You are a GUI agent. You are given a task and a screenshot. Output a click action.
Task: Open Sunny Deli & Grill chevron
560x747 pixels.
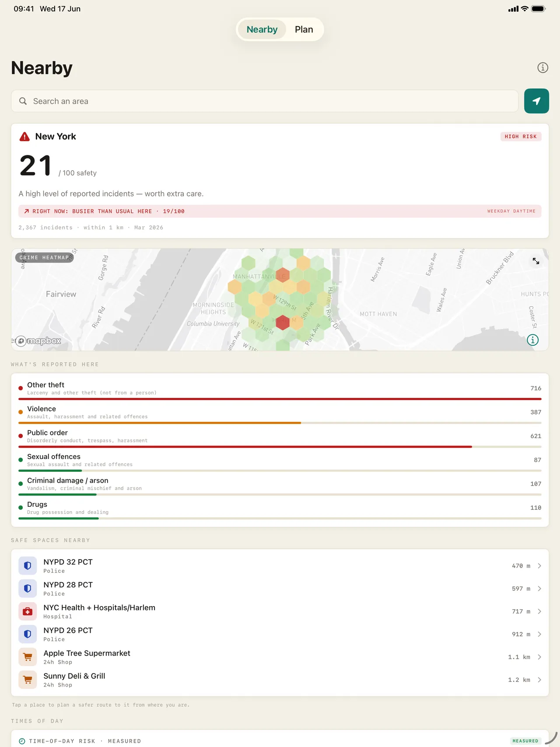(x=539, y=680)
